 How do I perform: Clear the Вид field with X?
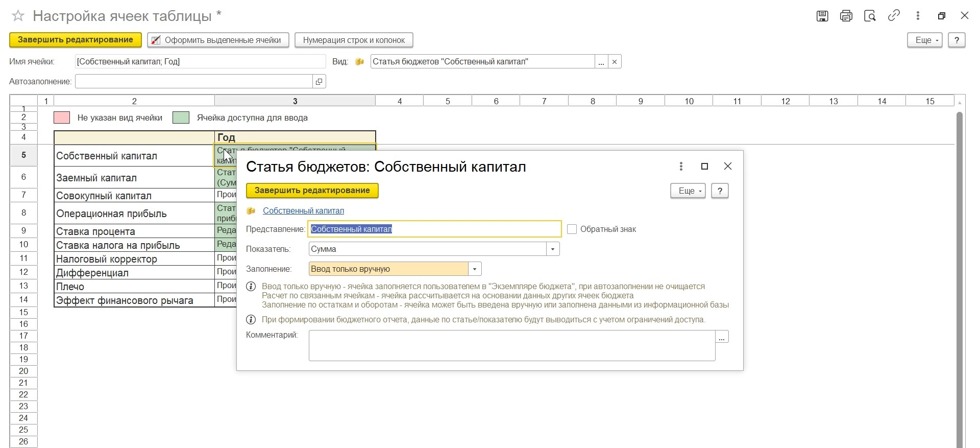[615, 62]
